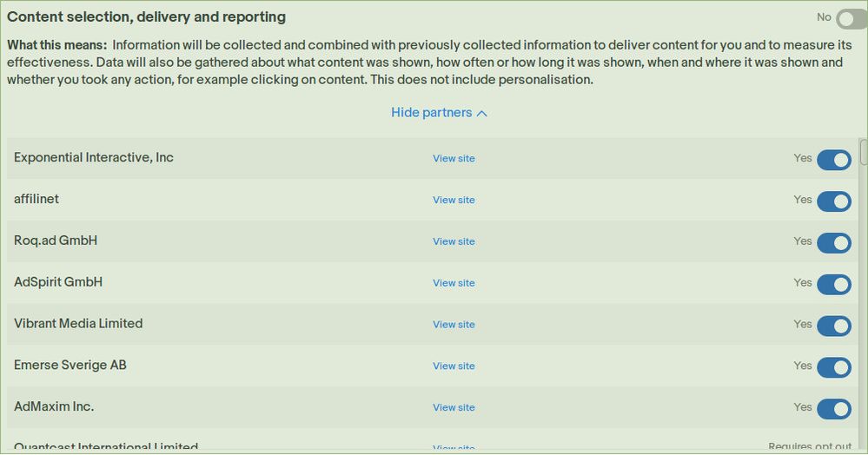This screenshot has width=868, height=455.
Task: Toggle off AdMaxim Inc. partner
Action: [x=833, y=409]
